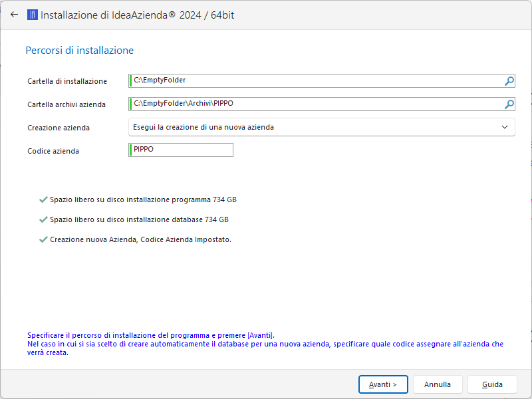Click the Percorsi di installazione heading
Viewport: 532px width, 399px height.
80,51
